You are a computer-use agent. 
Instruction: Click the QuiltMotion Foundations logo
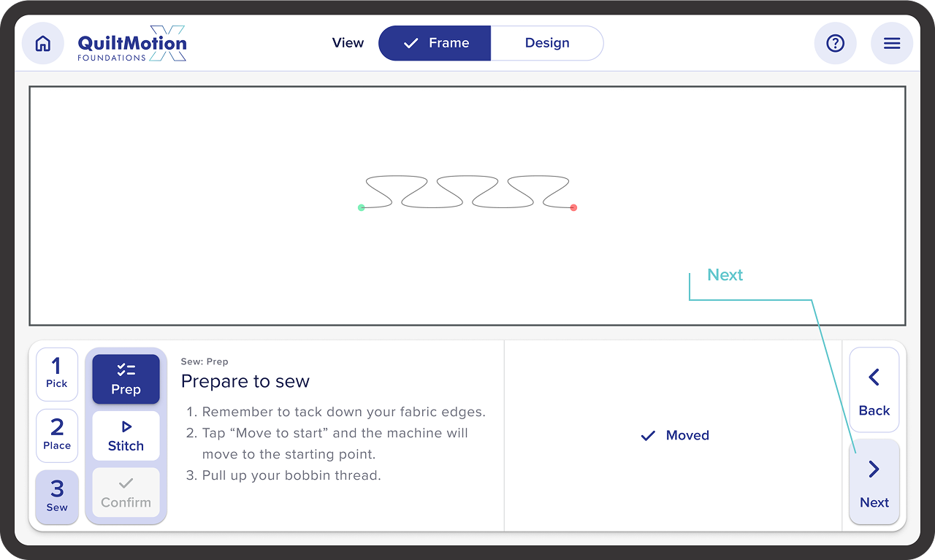click(x=132, y=44)
